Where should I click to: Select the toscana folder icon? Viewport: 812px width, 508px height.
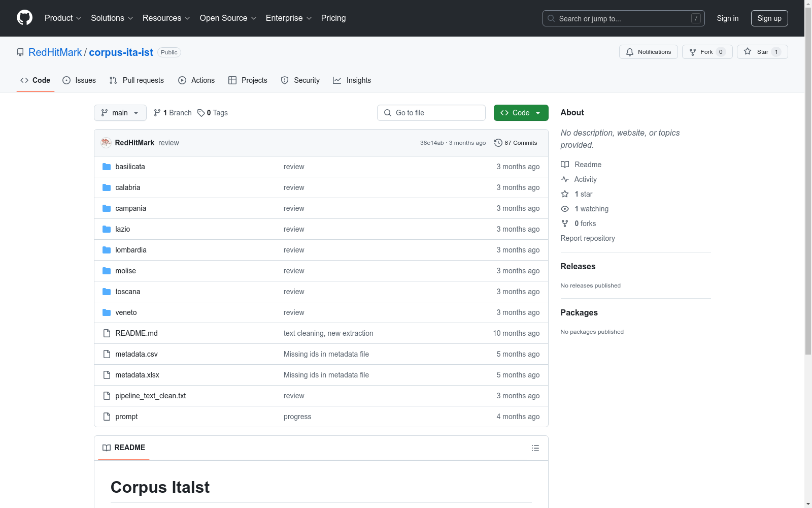[107, 292]
